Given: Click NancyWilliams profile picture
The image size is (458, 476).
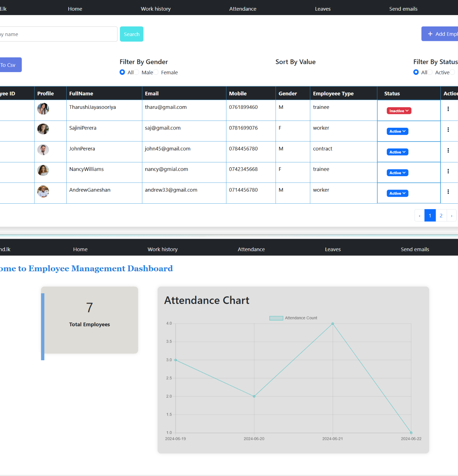Looking at the screenshot, I should pyautogui.click(x=43, y=170).
